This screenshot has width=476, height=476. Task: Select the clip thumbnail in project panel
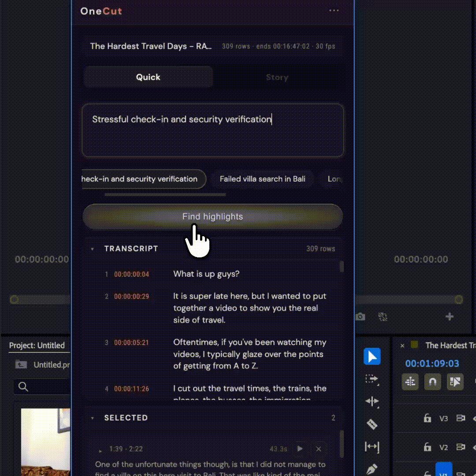click(x=45, y=442)
